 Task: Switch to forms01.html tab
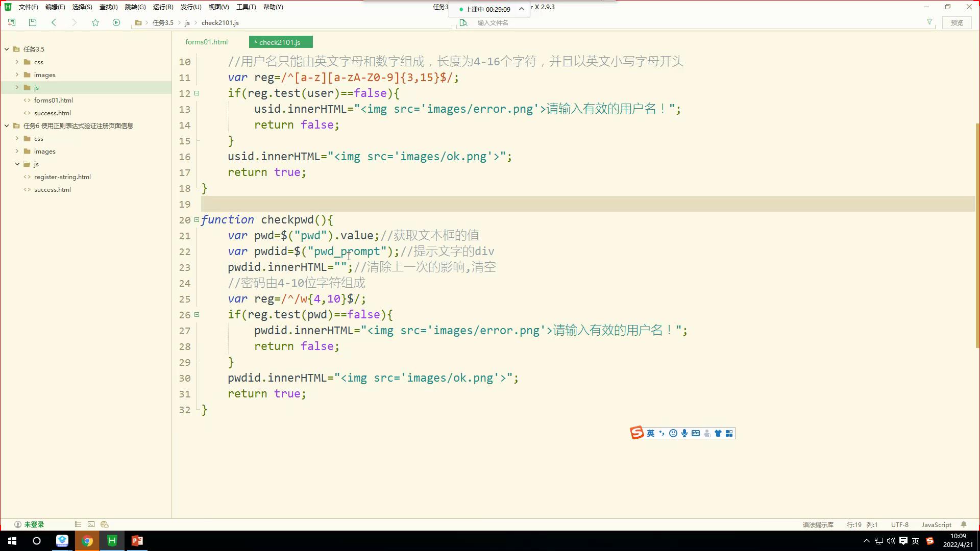coord(206,42)
